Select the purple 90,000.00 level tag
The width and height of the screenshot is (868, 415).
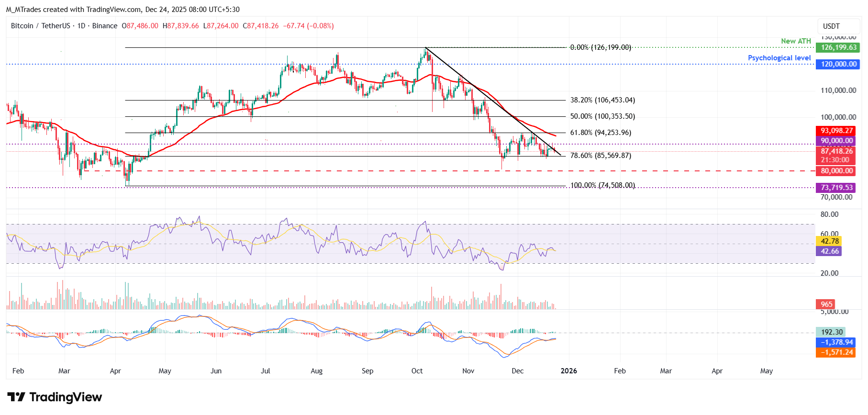click(x=836, y=141)
